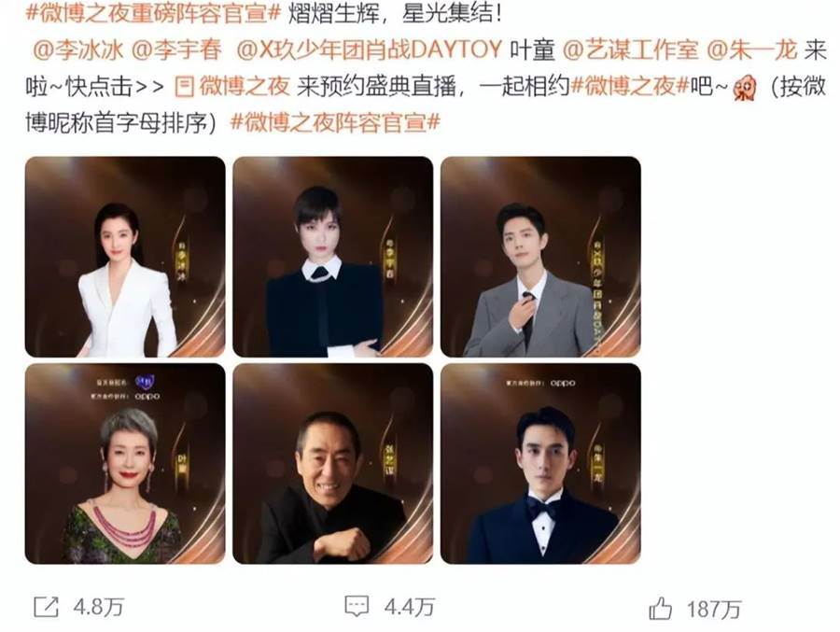Click the emoji after 微博之夜#吧~
Viewport: 840px width, 632px height.
click(x=744, y=88)
